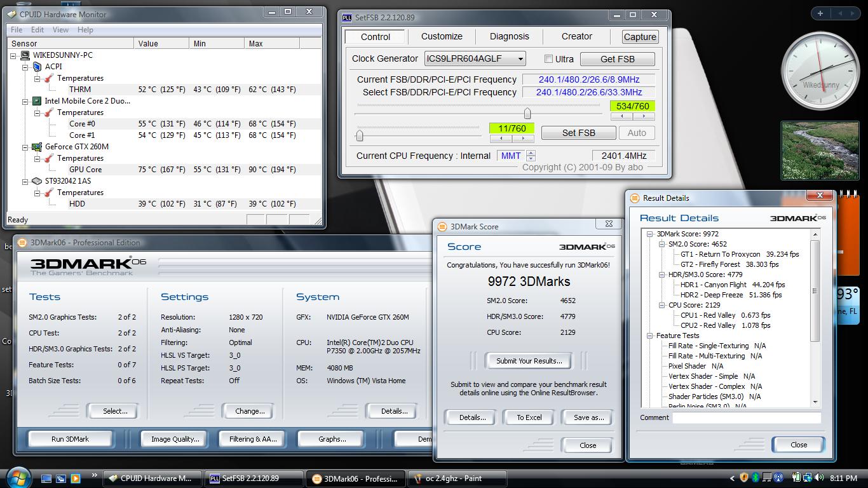Switch to oc 2.4ghz - Paint taskbar item
The height and width of the screenshot is (488, 868).
tap(458, 478)
